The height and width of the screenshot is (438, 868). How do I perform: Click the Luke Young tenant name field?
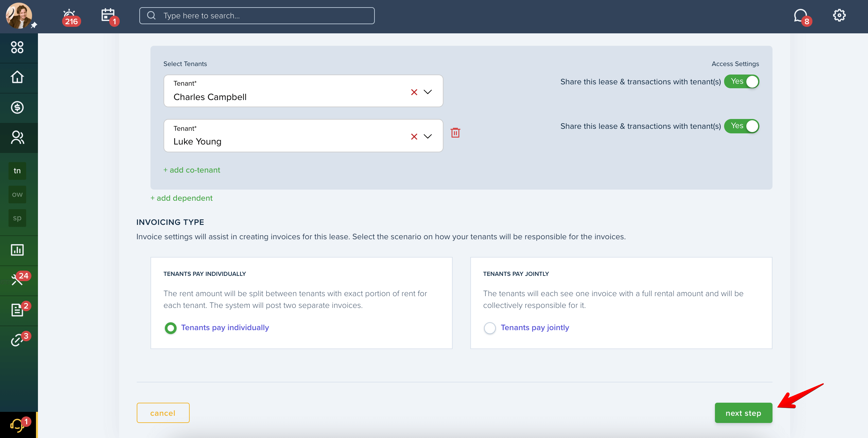point(303,135)
